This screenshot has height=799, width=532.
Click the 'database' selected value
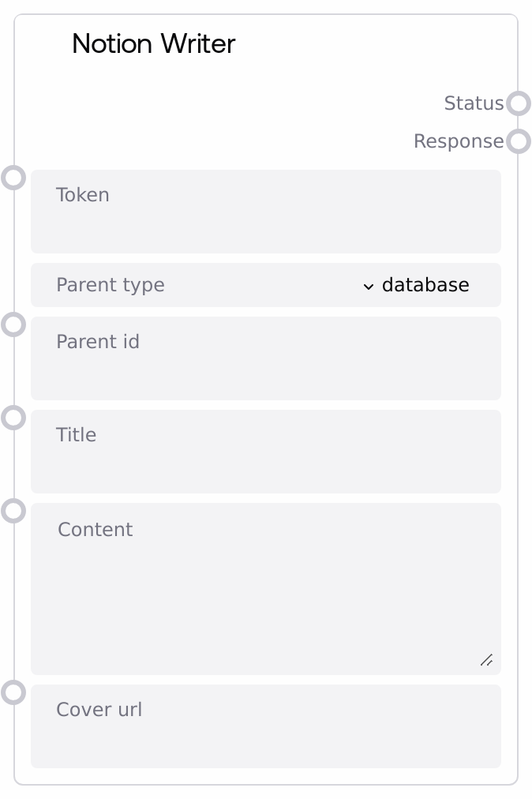pyautogui.click(x=425, y=285)
